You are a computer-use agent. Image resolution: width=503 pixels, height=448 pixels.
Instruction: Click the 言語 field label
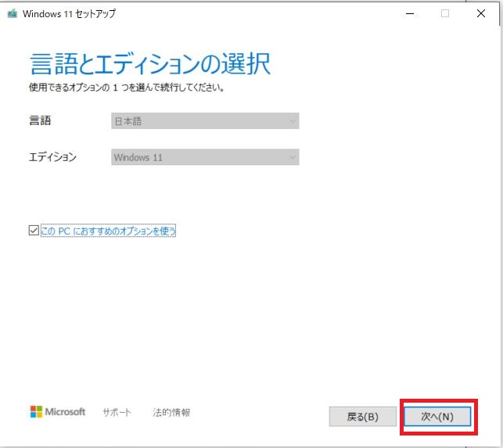point(40,121)
